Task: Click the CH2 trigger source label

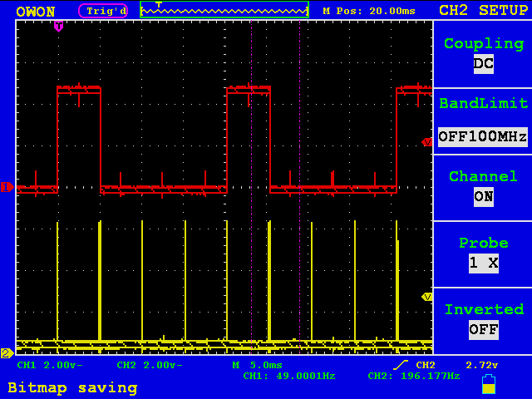Action: coord(426,365)
